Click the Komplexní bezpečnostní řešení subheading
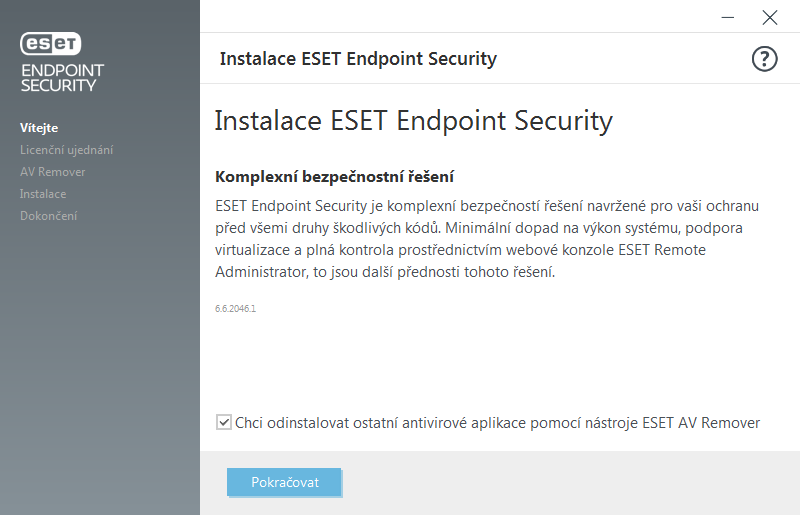800x515 pixels. pyautogui.click(x=335, y=177)
